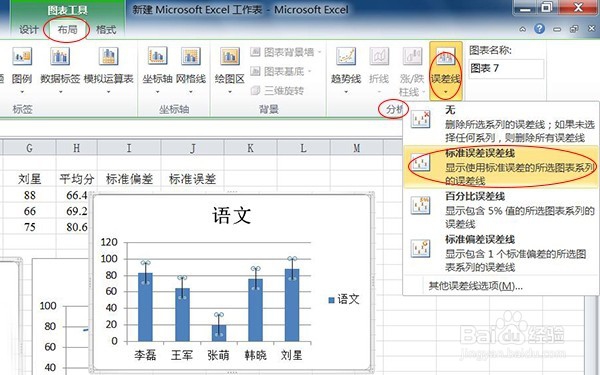Choose 标准误差误差线 menu option
Screen dimensions: 600x375
501,166
